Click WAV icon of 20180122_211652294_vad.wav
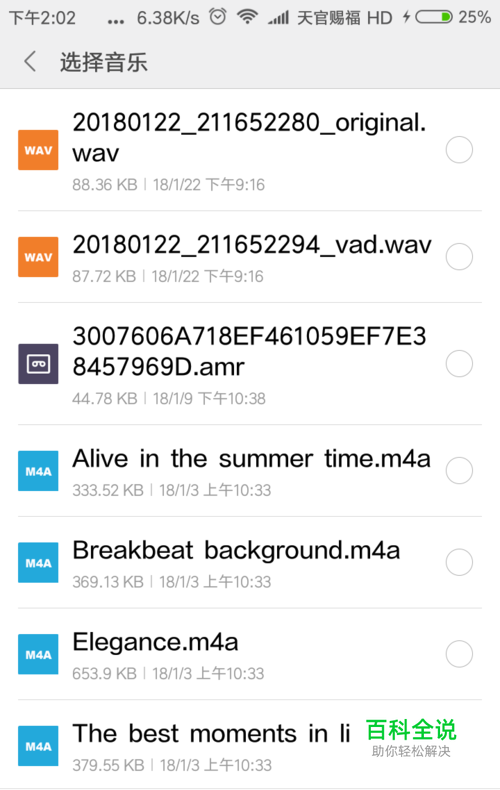 pos(38,257)
